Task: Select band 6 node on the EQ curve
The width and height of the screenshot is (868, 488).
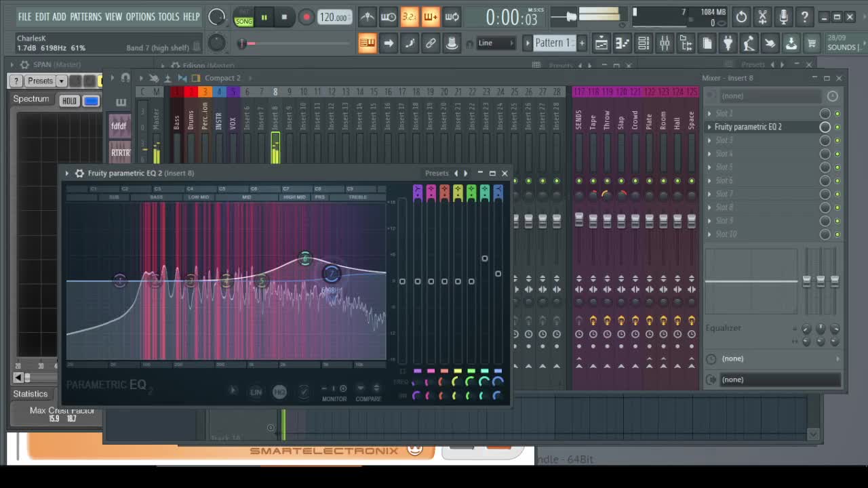Action: tap(305, 259)
